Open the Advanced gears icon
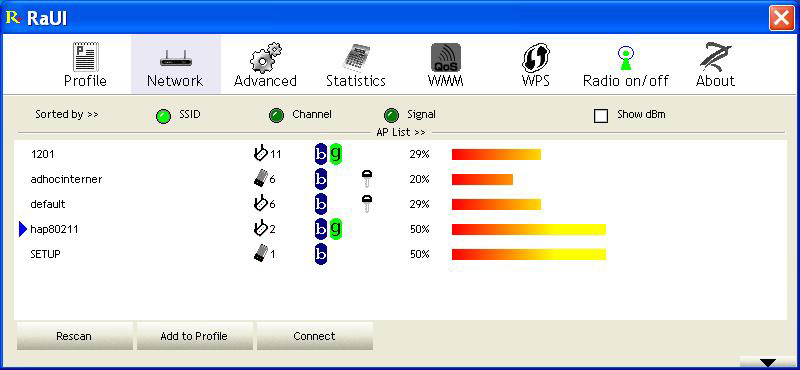This screenshot has height=370, width=800. point(265,58)
